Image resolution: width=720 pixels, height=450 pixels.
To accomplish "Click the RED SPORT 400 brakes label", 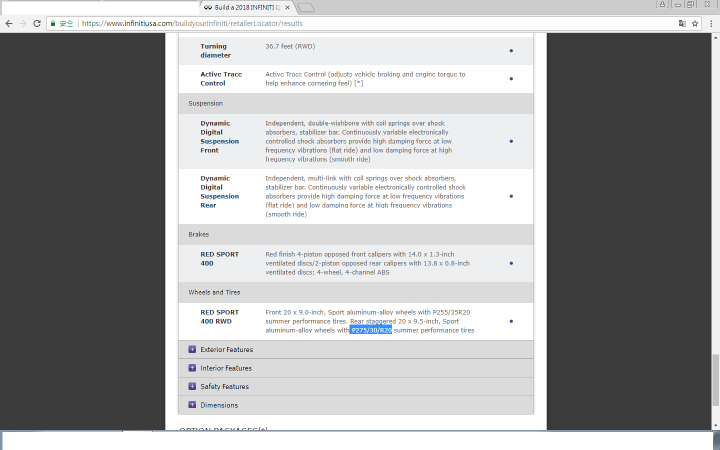I will tap(219, 259).
